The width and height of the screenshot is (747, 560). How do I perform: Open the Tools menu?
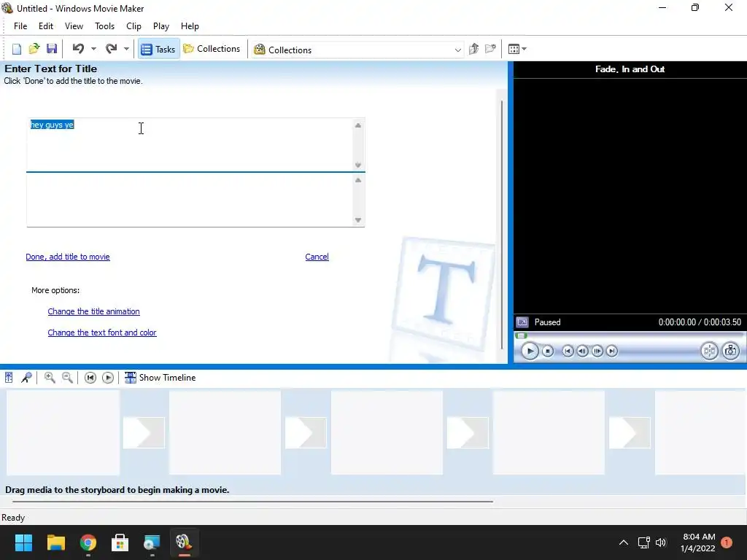pyautogui.click(x=104, y=26)
